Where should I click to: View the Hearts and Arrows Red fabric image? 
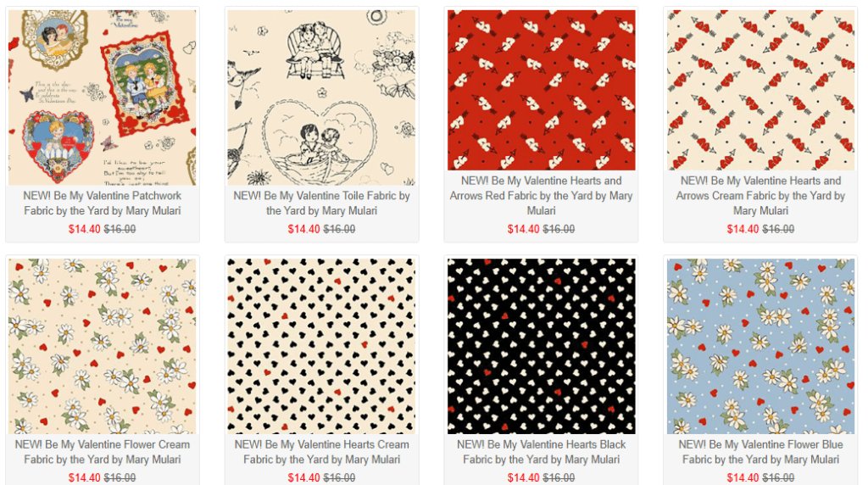[x=542, y=90]
